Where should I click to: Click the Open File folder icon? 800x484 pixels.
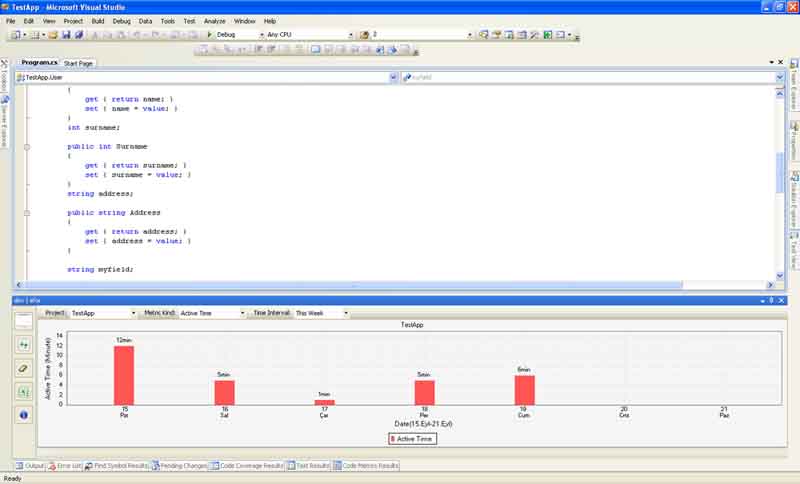53,35
